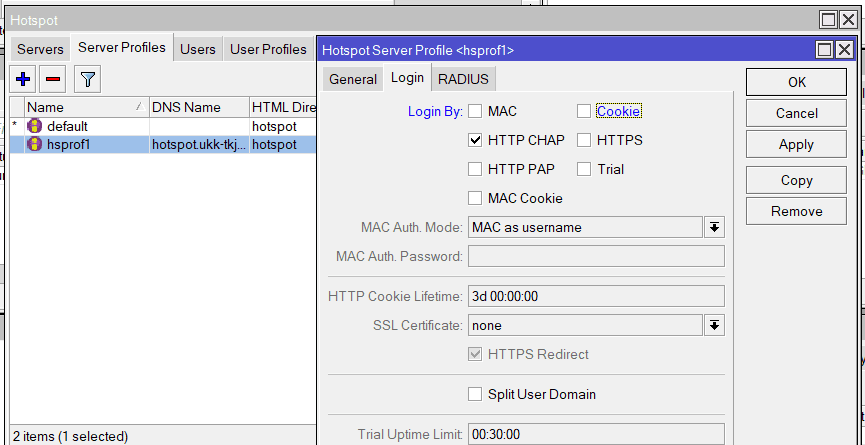Select the default profile row icon
865x445 pixels.
35,126
